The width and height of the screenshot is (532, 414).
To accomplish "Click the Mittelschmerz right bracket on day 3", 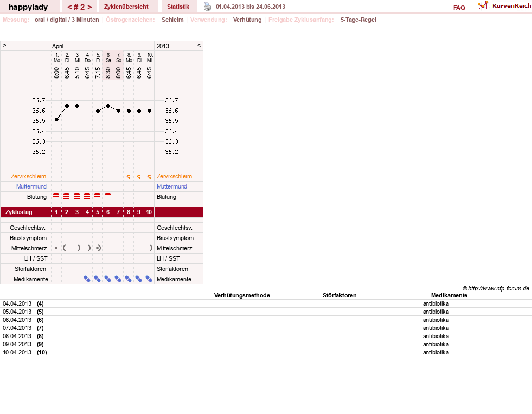I will [79, 248].
